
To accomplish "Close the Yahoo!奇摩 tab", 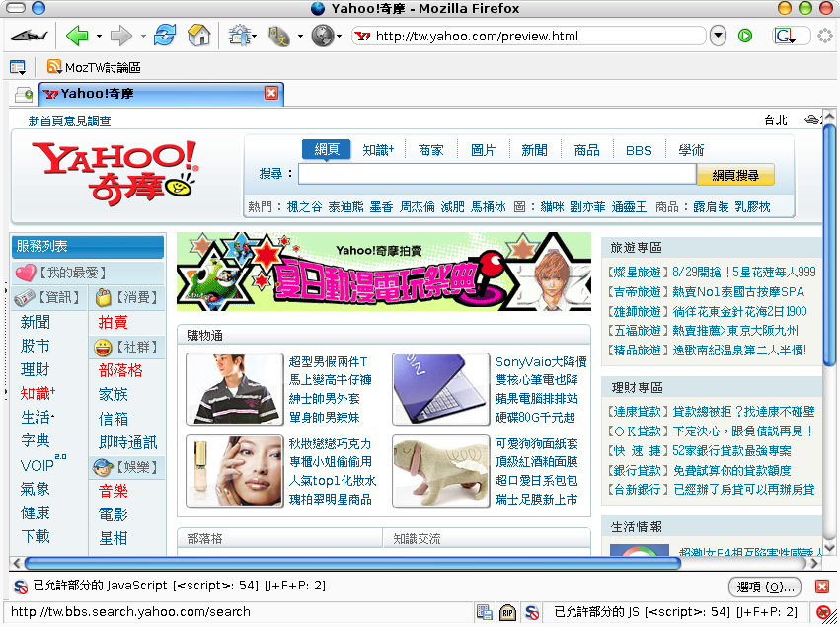I will tap(271, 93).
